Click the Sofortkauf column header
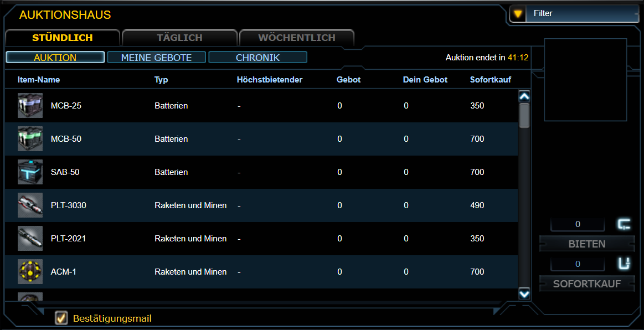The height and width of the screenshot is (330, 644). click(491, 80)
